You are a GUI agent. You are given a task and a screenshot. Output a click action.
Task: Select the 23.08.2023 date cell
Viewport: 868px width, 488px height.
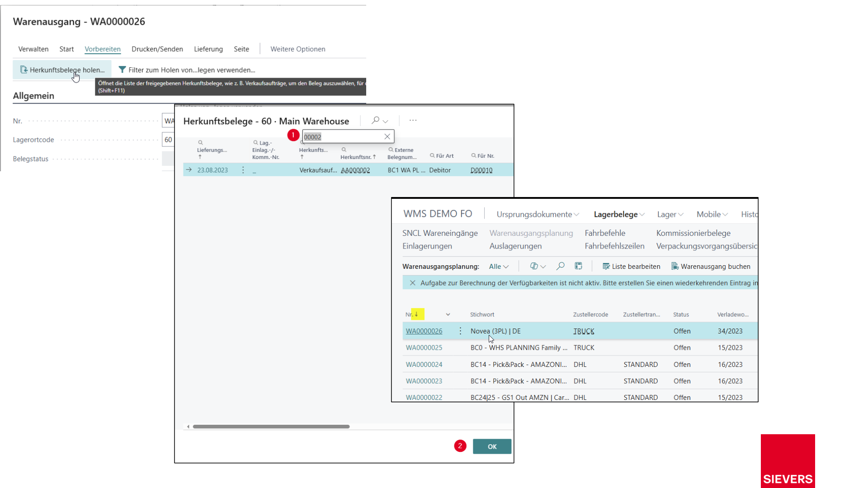tap(212, 170)
